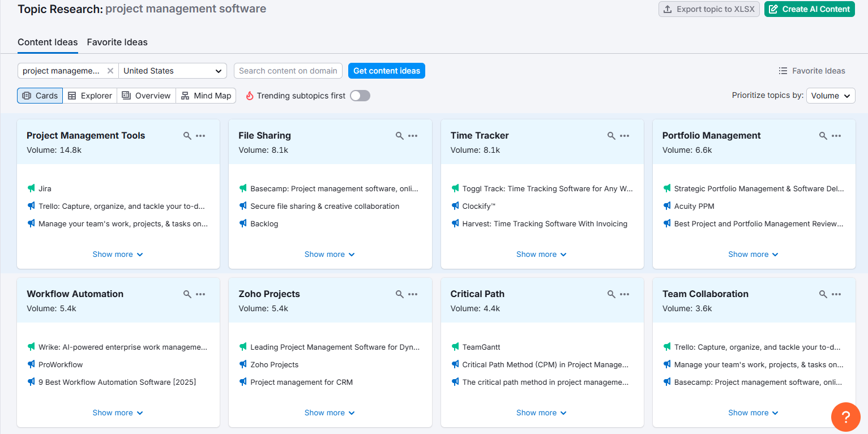This screenshot has height=434, width=868.
Task: Click Create AI Content button
Action: (809, 9)
